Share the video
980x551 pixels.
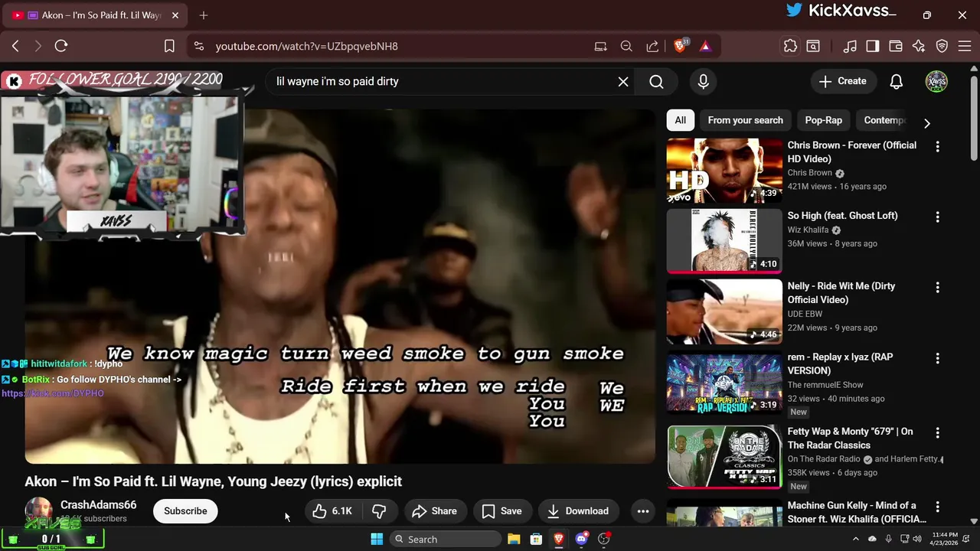434,511
